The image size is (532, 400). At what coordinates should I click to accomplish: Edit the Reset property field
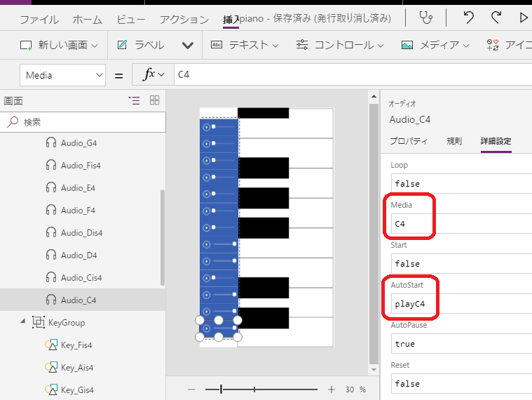(x=461, y=384)
